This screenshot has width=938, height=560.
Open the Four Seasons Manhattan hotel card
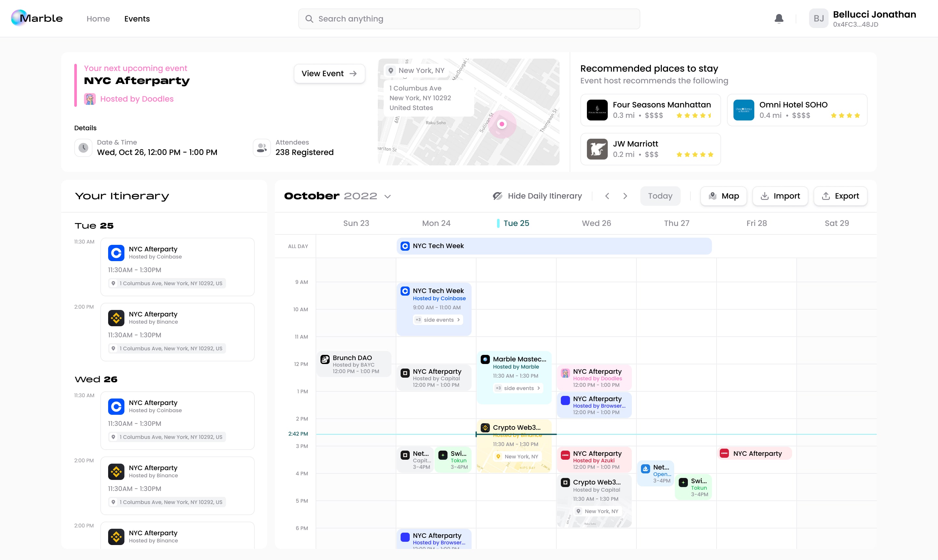(650, 110)
